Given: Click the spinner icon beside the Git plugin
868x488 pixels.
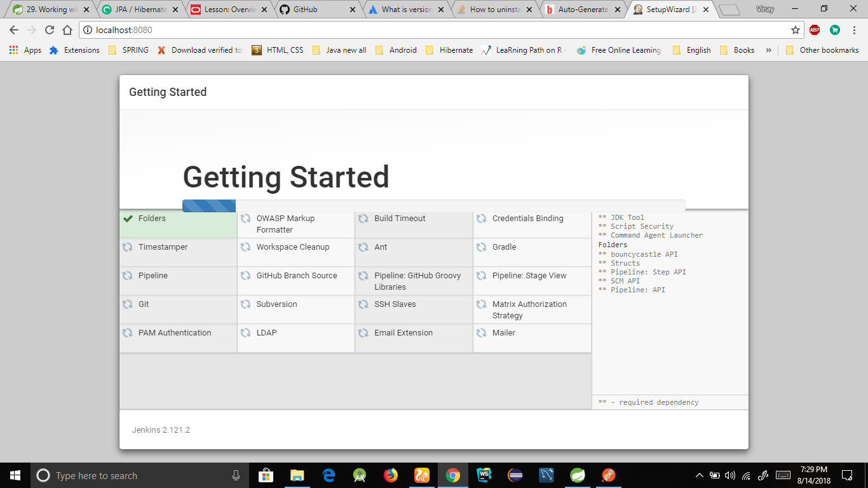Looking at the screenshot, I should 126,304.
